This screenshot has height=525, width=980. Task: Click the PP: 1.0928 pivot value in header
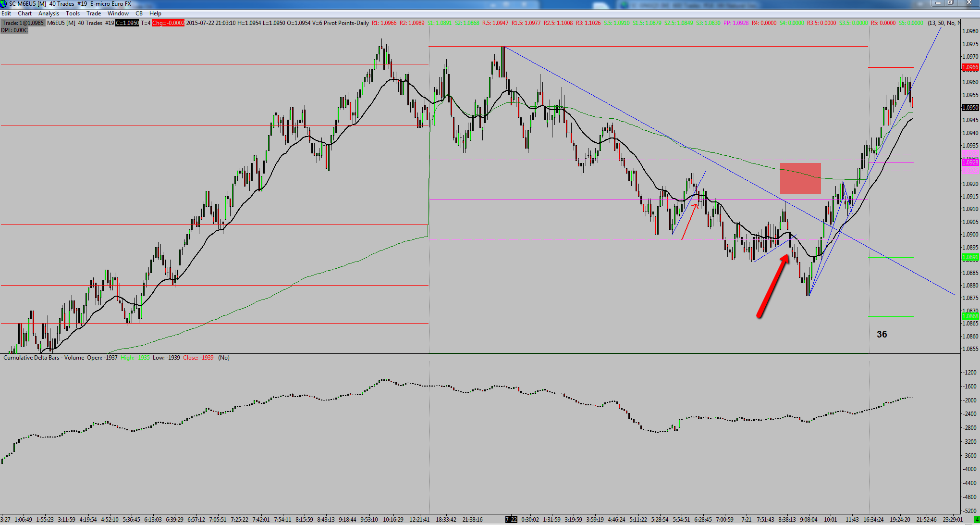coord(736,23)
